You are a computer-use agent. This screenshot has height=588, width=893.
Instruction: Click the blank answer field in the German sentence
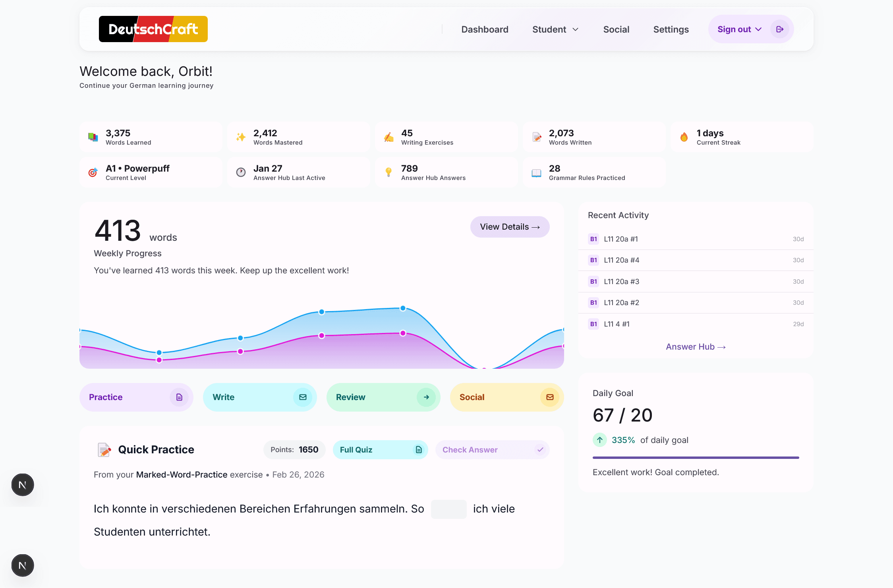point(448,509)
